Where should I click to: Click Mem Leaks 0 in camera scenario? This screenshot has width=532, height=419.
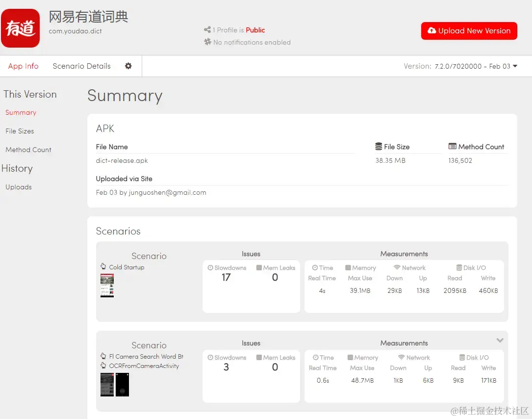[275, 367]
